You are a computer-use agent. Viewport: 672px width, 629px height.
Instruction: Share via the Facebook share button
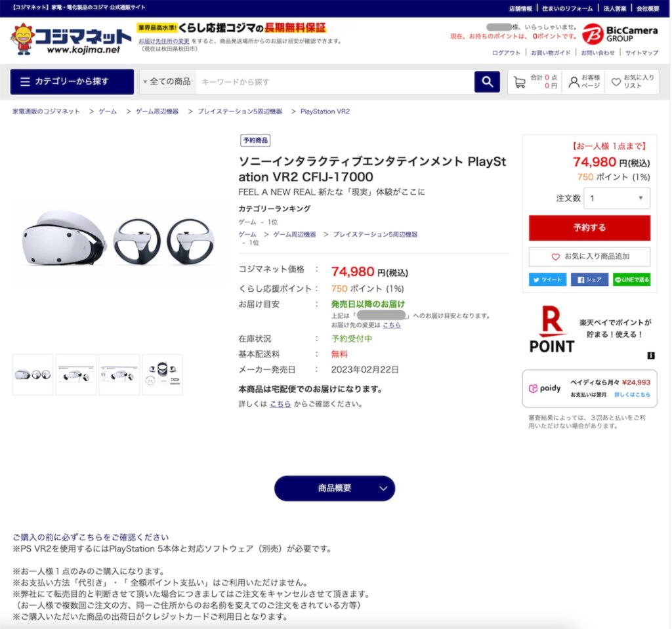pyautogui.click(x=589, y=279)
